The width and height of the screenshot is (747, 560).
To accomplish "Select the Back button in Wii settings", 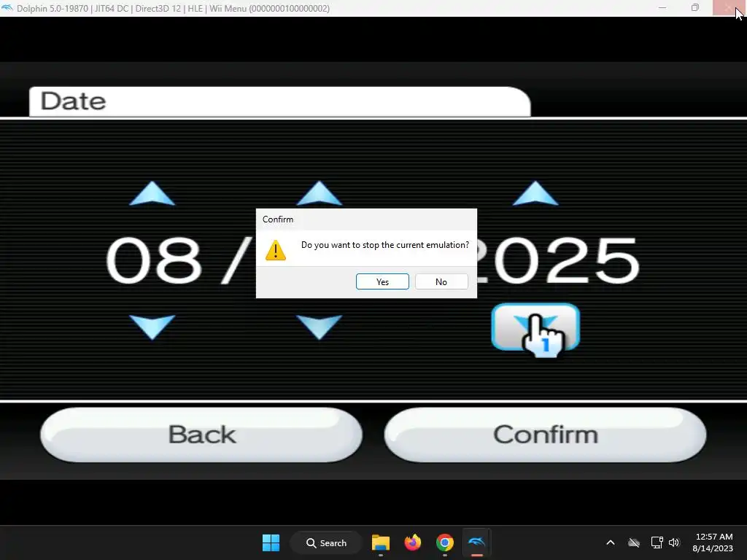I will [201, 435].
